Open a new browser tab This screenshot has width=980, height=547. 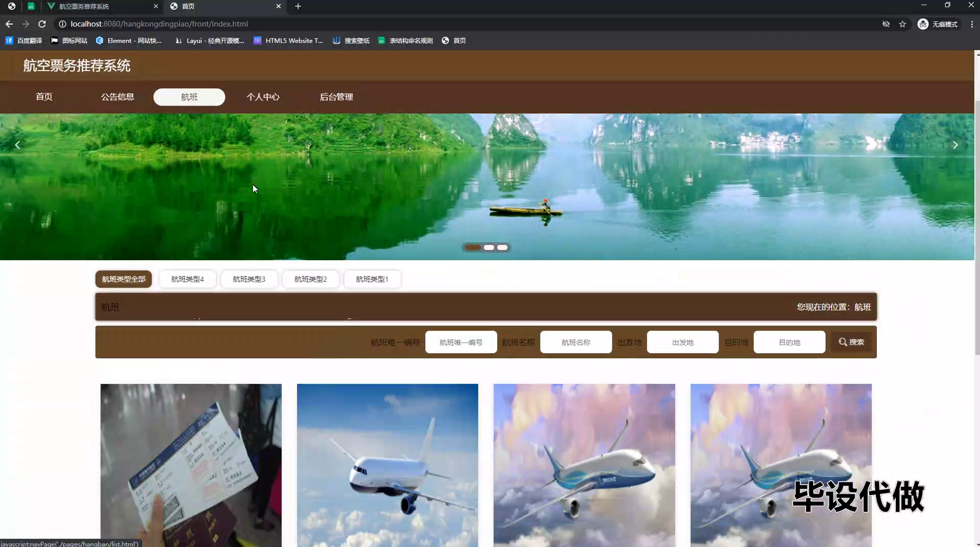[298, 6]
